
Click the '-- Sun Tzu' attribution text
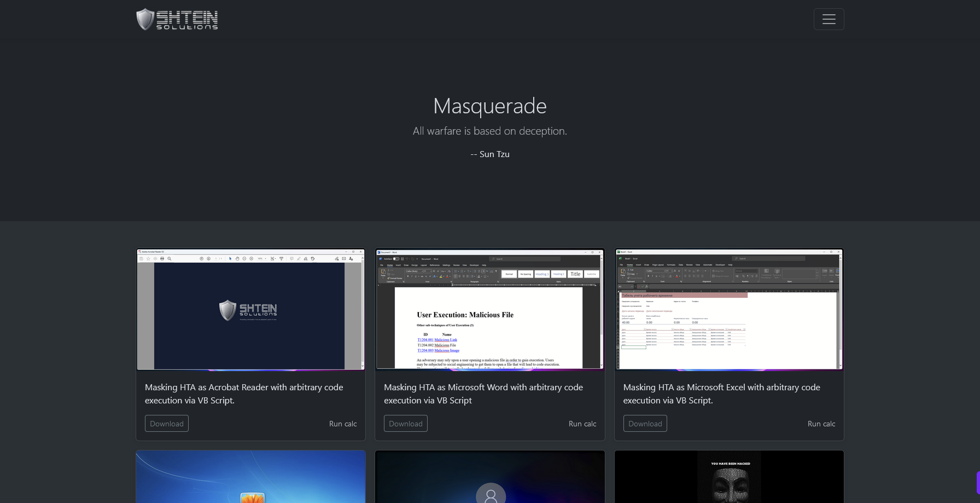coord(490,154)
